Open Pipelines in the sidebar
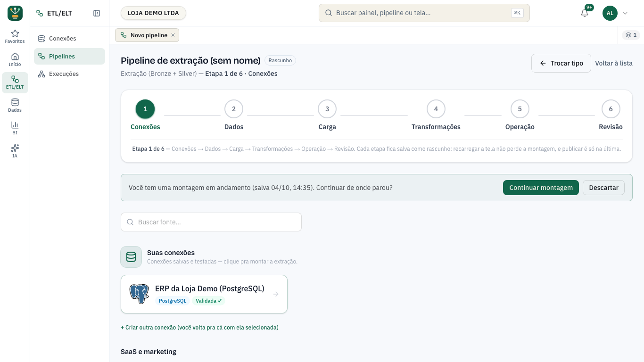This screenshot has width=644, height=362. pos(69,56)
